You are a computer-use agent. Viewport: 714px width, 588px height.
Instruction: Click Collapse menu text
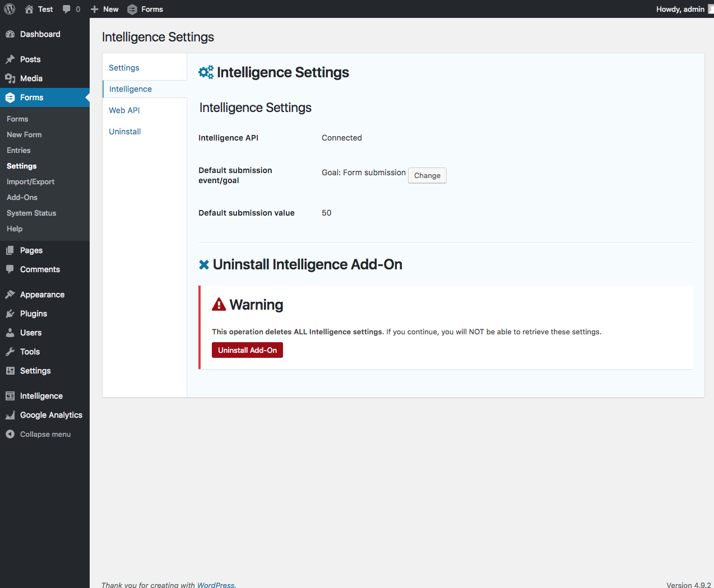click(45, 434)
